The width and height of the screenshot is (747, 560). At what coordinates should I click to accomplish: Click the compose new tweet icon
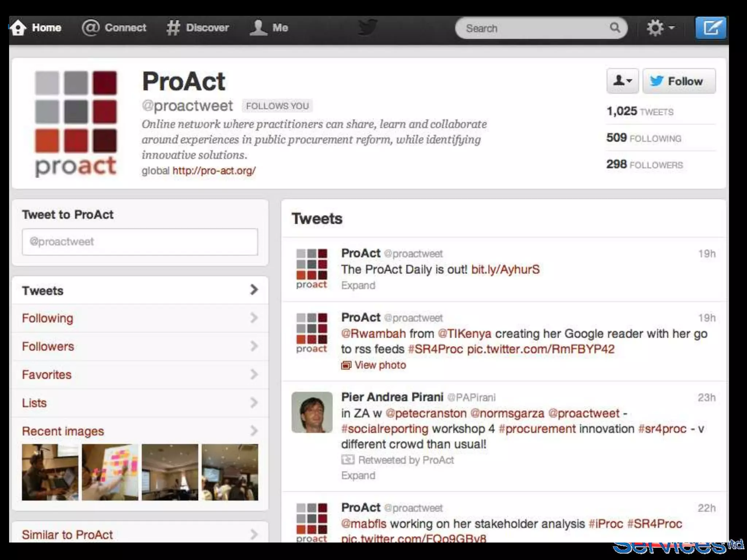point(711,28)
